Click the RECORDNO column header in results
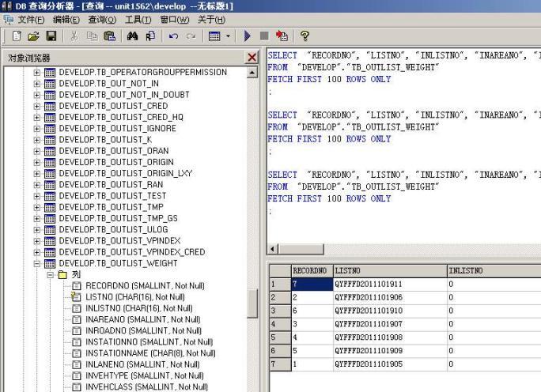 tap(309, 270)
